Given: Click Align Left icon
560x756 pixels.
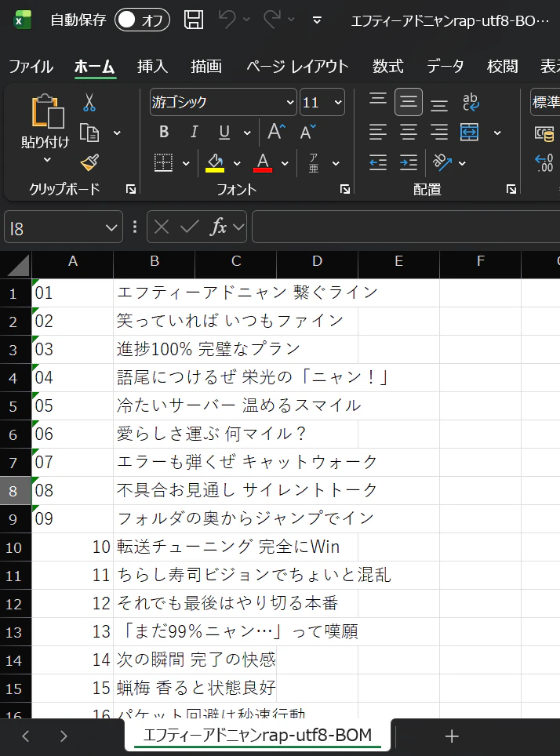Looking at the screenshot, I should point(378,132).
